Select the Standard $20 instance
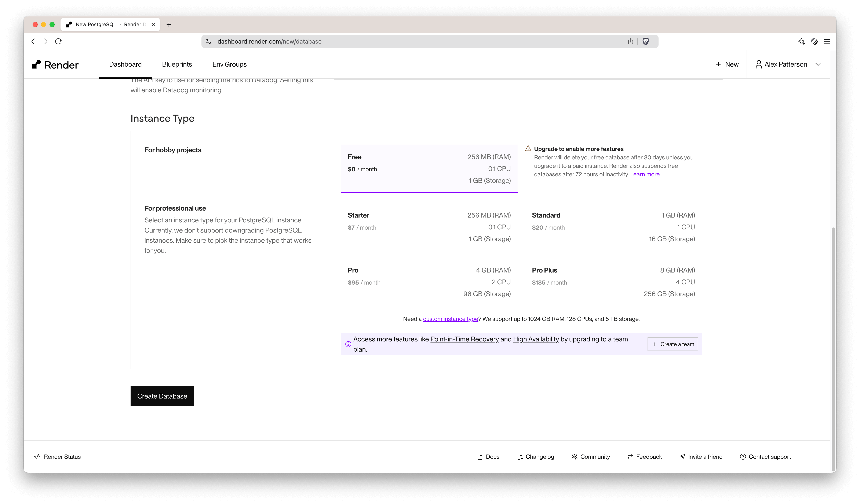The width and height of the screenshot is (860, 504). pos(613,227)
